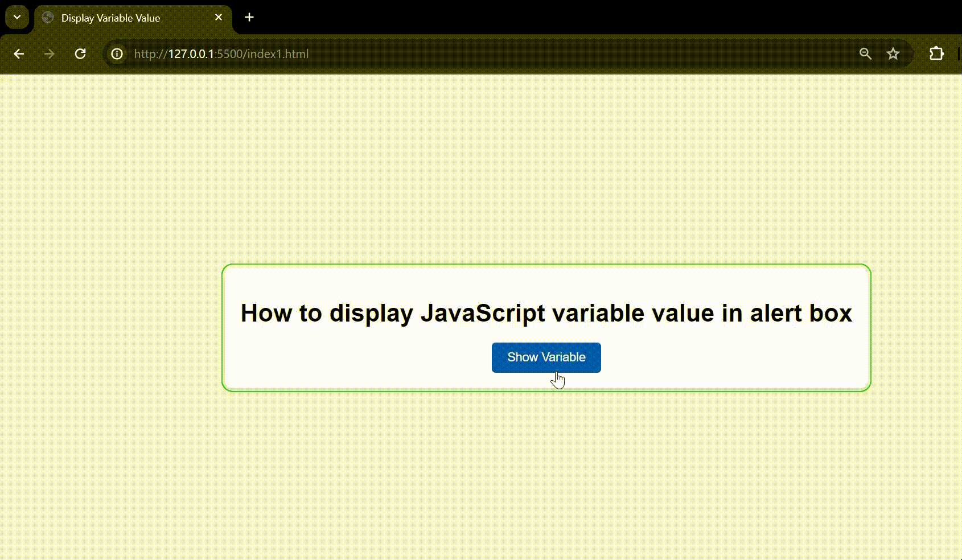This screenshot has height=560, width=962.
Task: Bookmark this page with the star icon
Action: (893, 53)
